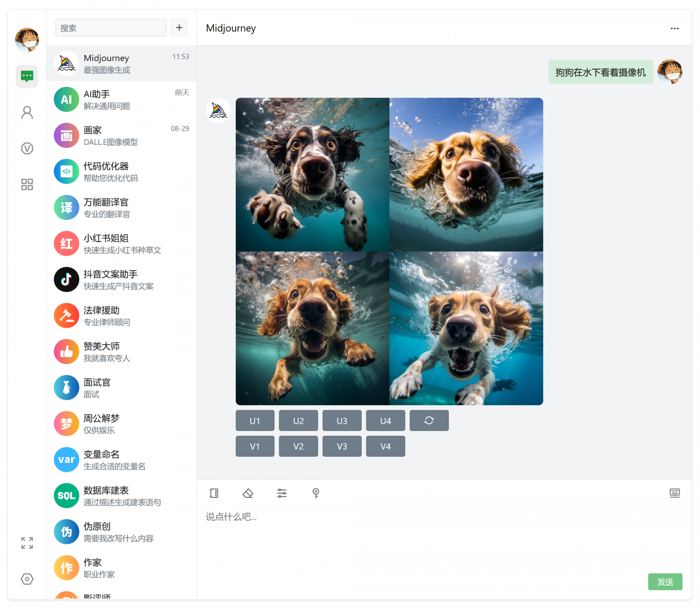Upscale image one with U1 button
700x608 pixels.
(255, 421)
